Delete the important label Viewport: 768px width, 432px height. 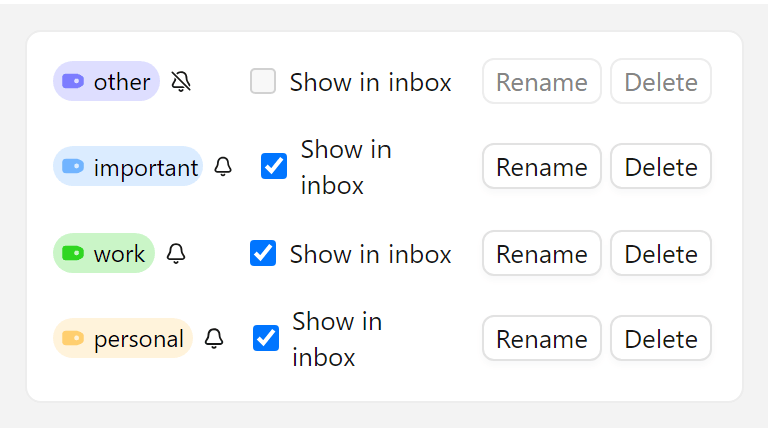point(661,167)
